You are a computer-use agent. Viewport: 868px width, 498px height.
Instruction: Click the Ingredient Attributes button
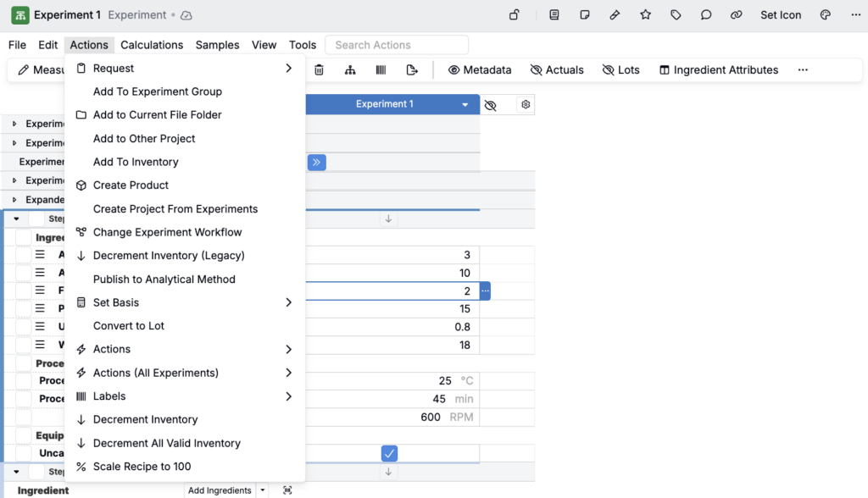coord(718,70)
